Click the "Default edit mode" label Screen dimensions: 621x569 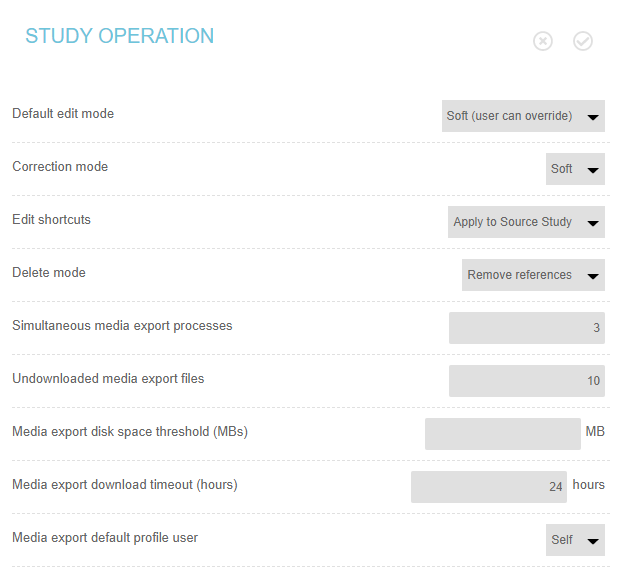tap(63, 114)
